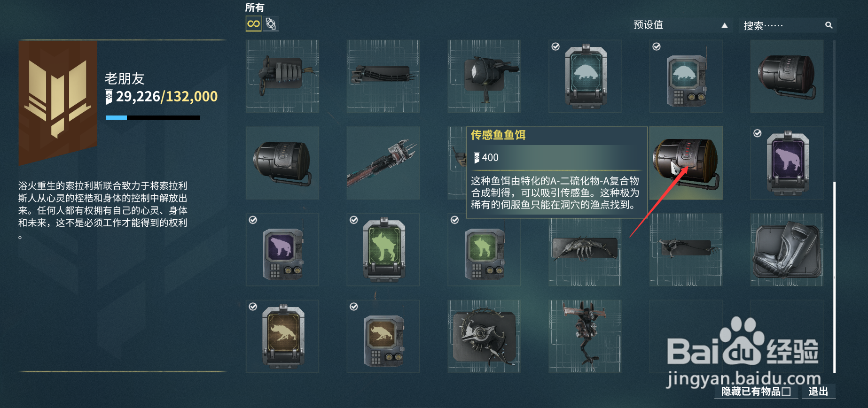Click the 所有 category label
The width and height of the screenshot is (868, 408).
[255, 8]
